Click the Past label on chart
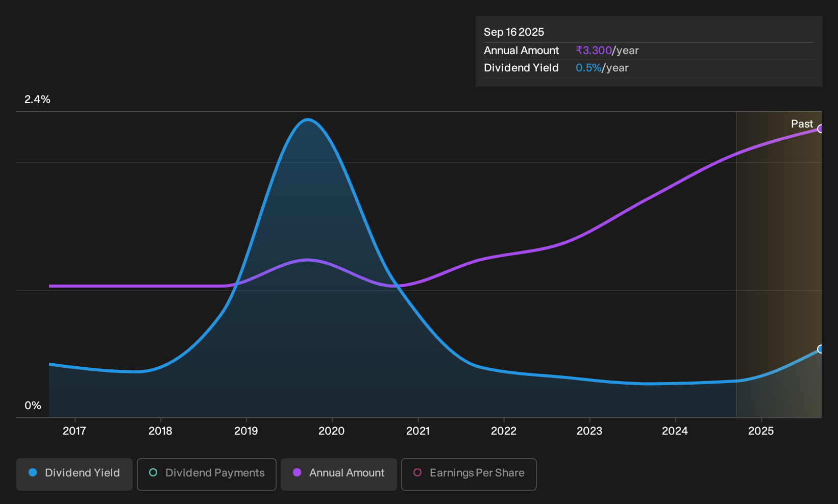Viewport: 838px width, 504px height. pyautogui.click(x=802, y=124)
